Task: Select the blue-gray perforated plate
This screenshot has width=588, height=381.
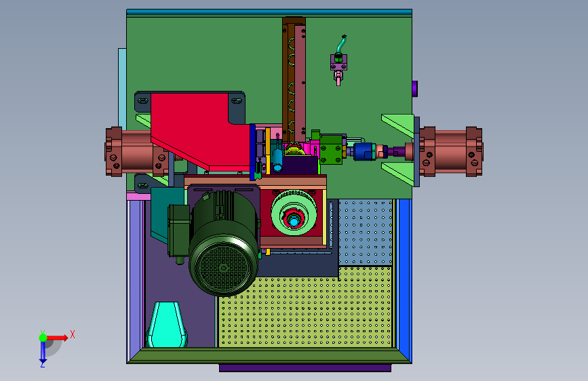Action: point(366,233)
